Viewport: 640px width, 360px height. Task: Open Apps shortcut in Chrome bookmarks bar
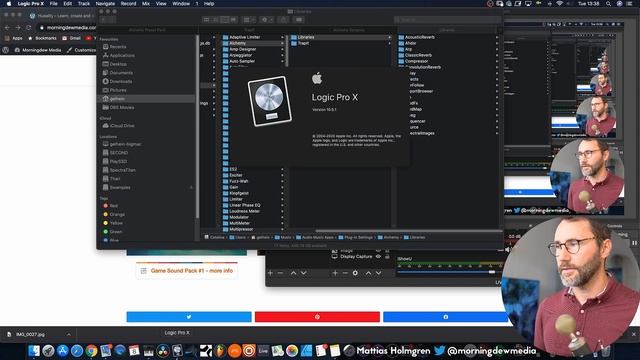(13, 38)
